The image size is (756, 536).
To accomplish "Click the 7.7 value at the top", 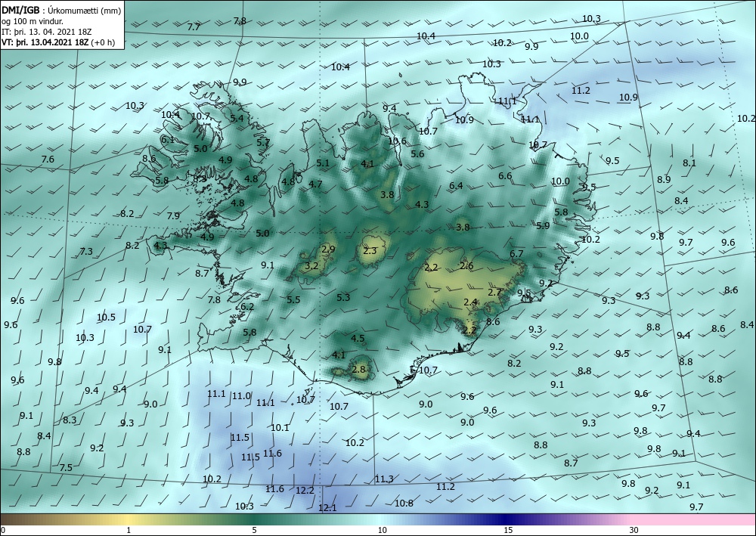I will pyautogui.click(x=194, y=27).
